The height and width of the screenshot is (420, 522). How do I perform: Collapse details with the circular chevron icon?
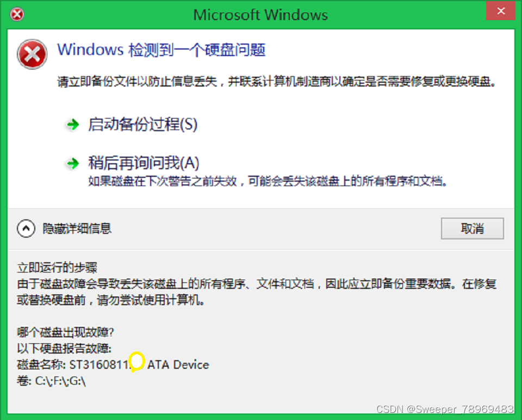click(x=26, y=228)
